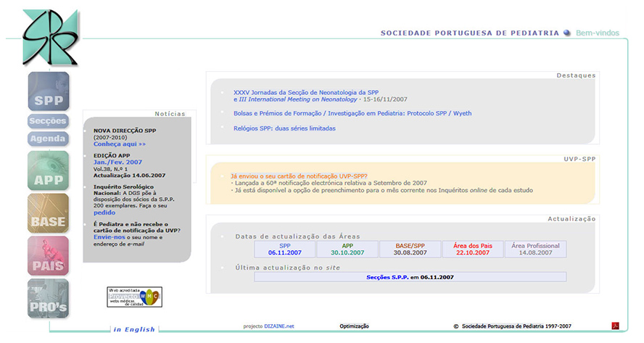Click the 'Inquérito Serológico Nacional' news text
The width and height of the screenshot is (644, 343).
point(123,190)
